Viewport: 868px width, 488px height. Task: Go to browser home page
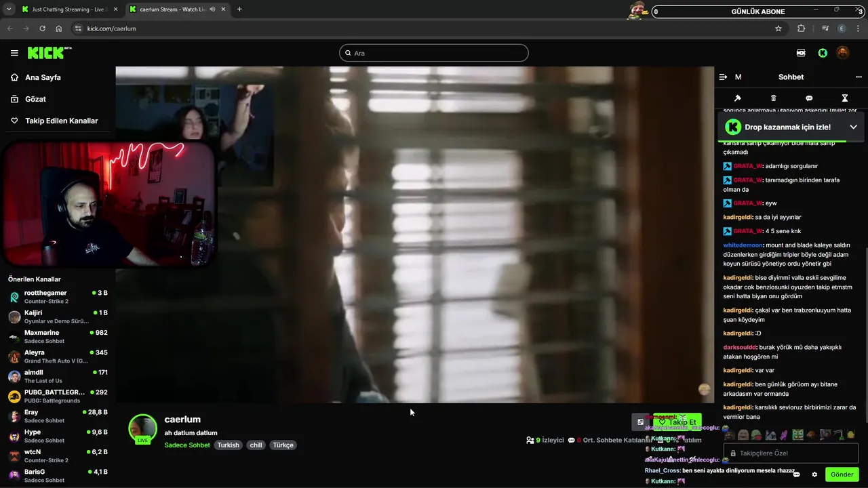[x=59, y=28]
